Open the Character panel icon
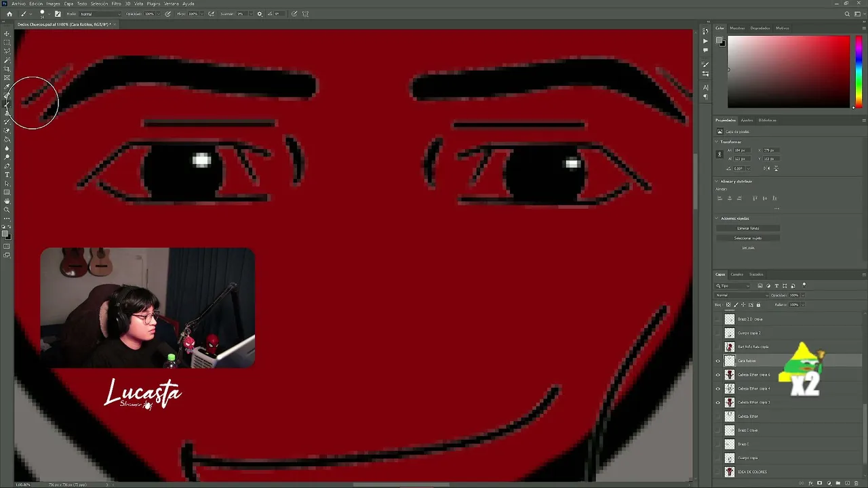This screenshot has height=488, width=868. [x=705, y=87]
